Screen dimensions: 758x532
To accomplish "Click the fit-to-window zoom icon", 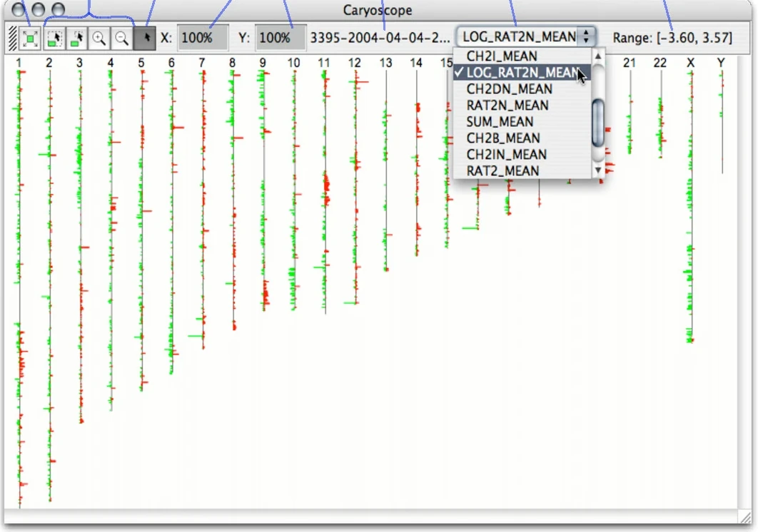I will (30, 39).
